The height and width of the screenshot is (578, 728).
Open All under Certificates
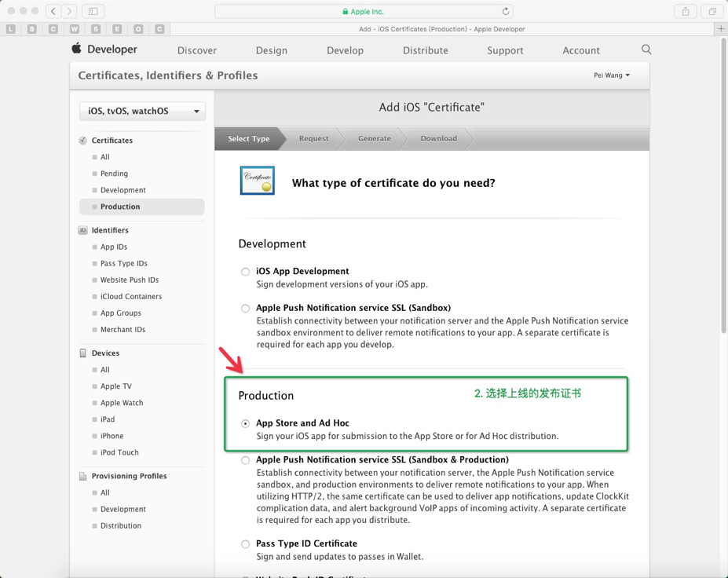coord(105,157)
